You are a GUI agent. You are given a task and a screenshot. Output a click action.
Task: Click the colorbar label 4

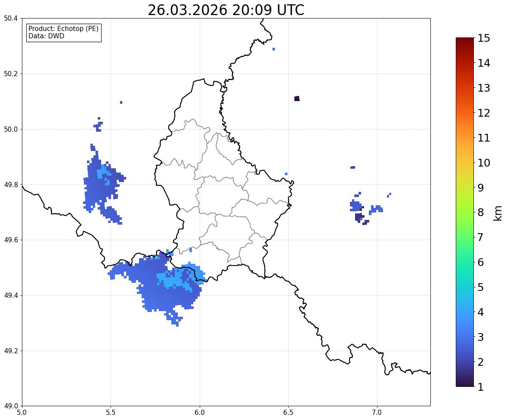coord(481,312)
